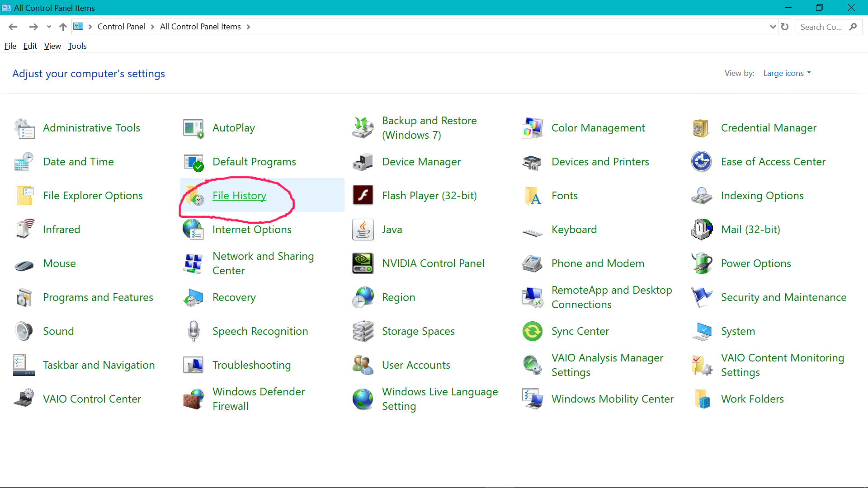
Task: Open the View menu
Action: (52, 46)
